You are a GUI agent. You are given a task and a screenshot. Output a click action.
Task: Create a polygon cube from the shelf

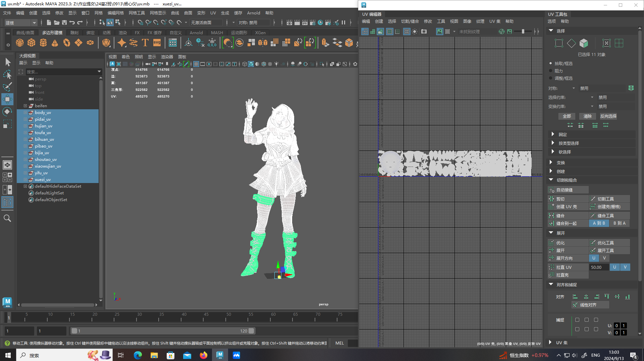(x=32, y=43)
